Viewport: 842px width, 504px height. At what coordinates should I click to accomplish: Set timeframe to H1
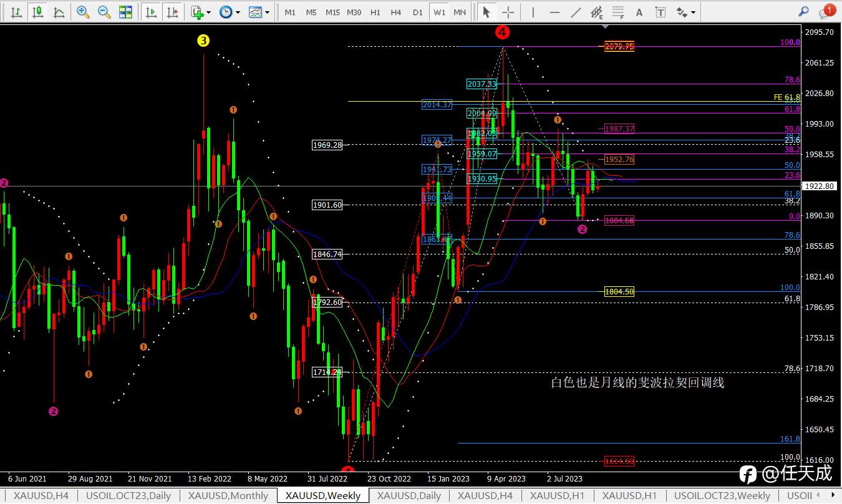(x=375, y=12)
